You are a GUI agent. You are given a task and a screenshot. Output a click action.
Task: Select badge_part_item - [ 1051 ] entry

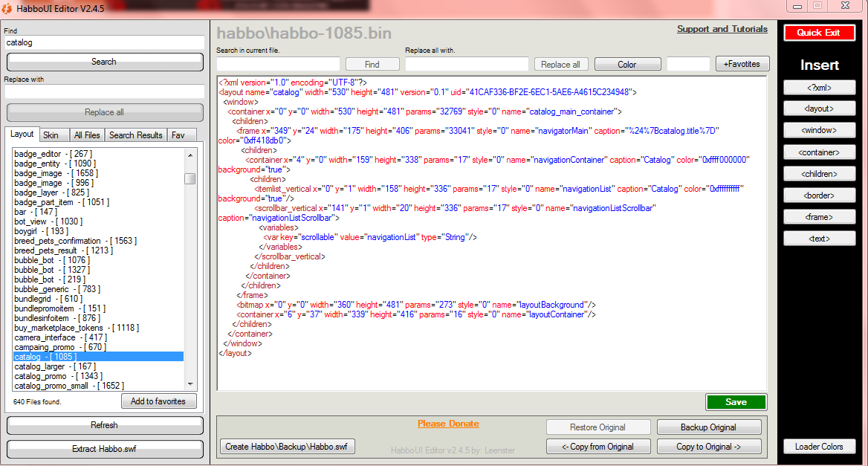tap(62, 203)
